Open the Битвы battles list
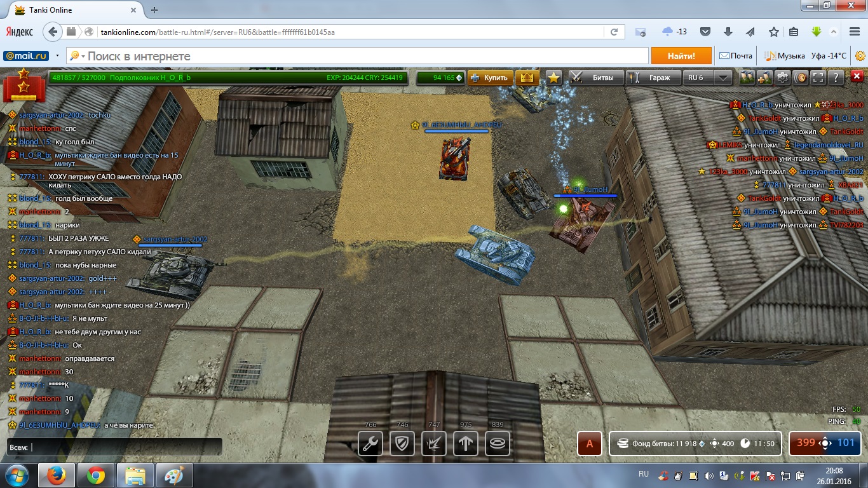This screenshot has height=488, width=868. [596, 78]
